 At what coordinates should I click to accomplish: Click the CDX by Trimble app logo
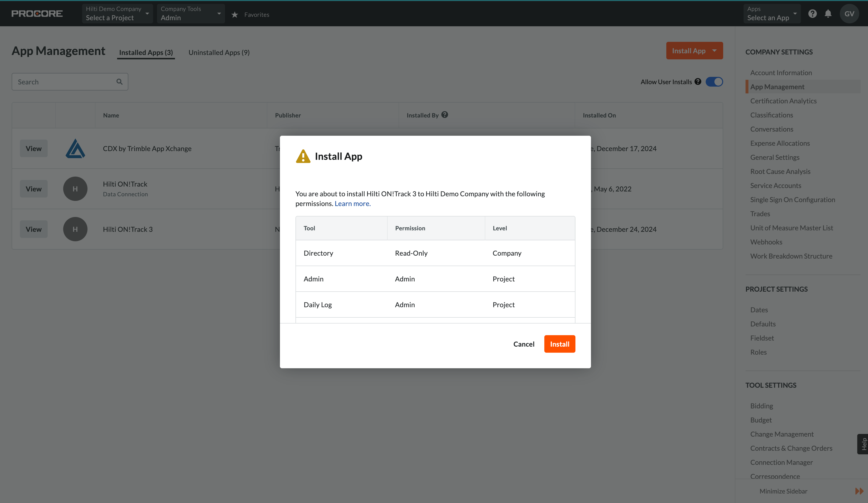click(x=75, y=149)
